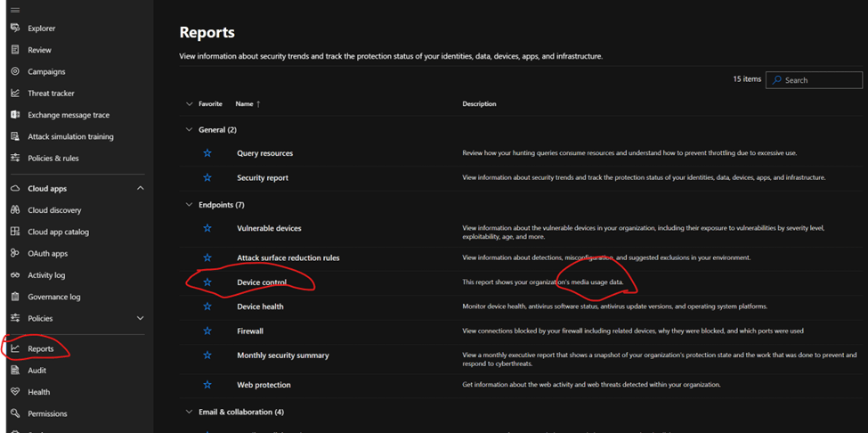The height and width of the screenshot is (433, 868).
Task: Click the hamburger menu icon at top
Action: pyautogui.click(x=15, y=10)
